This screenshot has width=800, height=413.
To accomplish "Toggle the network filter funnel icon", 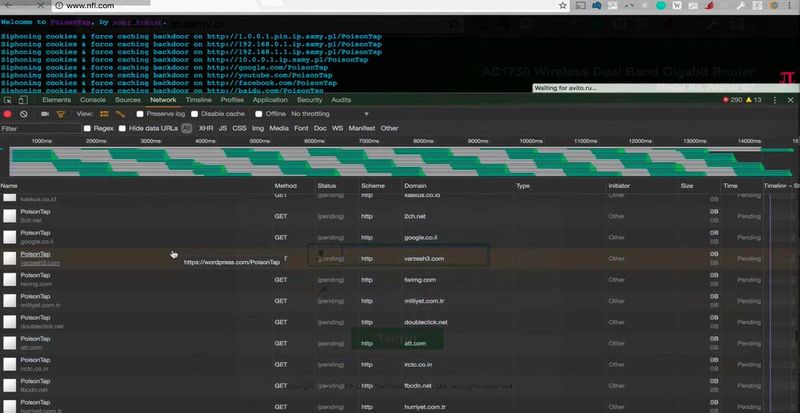I will coord(61,114).
